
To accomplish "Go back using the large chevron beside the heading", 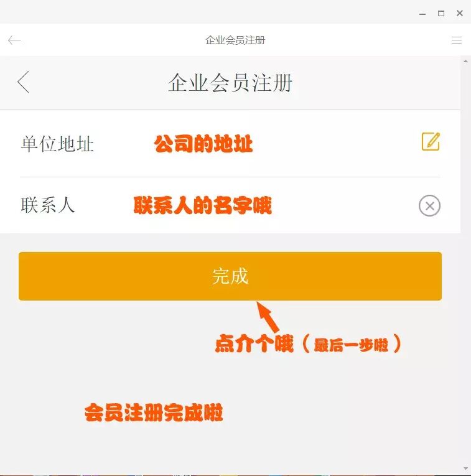I will pos(24,82).
